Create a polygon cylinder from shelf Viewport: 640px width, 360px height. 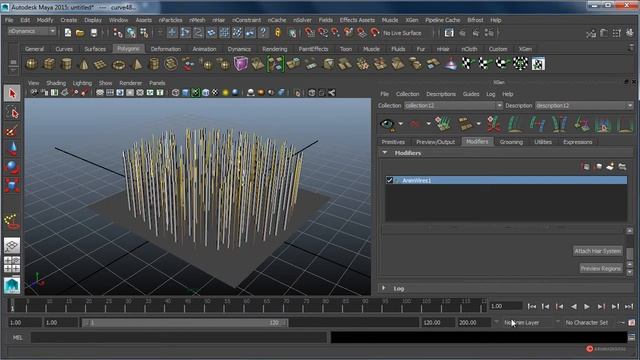pyautogui.click(x=66, y=64)
